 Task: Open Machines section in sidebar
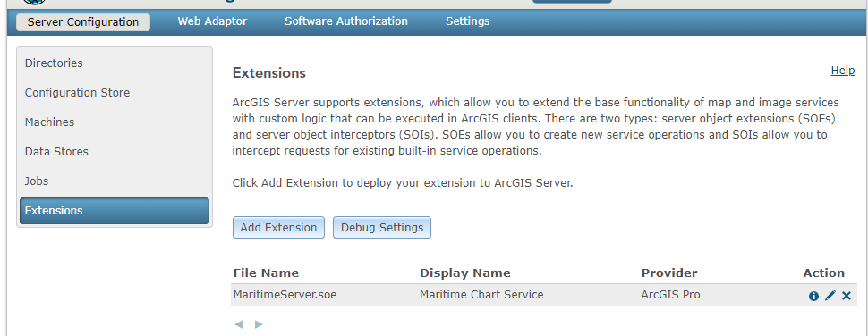click(x=115, y=122)
